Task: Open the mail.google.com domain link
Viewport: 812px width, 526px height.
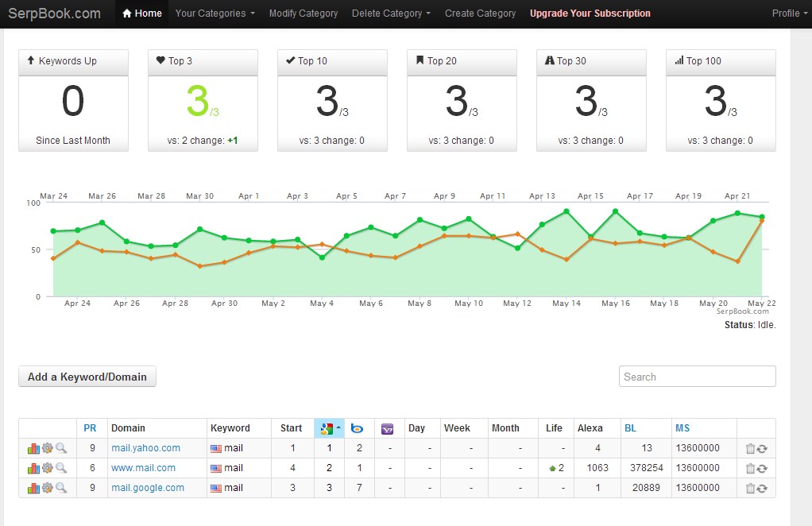Action: [148, 488]
